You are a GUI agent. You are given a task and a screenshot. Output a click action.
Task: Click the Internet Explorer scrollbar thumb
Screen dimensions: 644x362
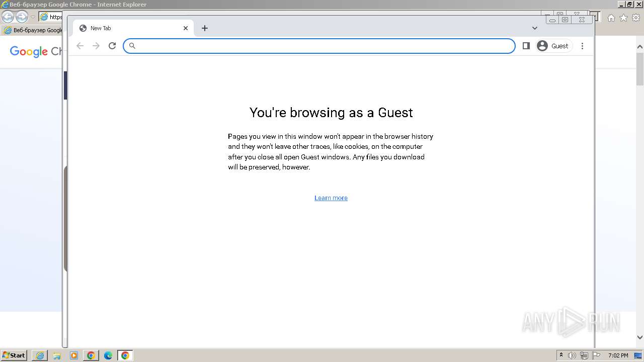click(640, 68)
